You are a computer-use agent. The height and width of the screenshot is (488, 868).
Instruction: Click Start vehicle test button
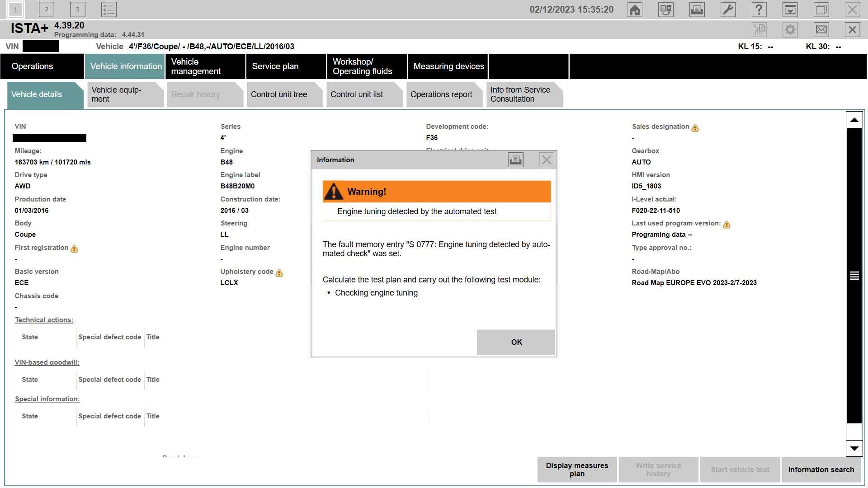[x=740, y=469]
